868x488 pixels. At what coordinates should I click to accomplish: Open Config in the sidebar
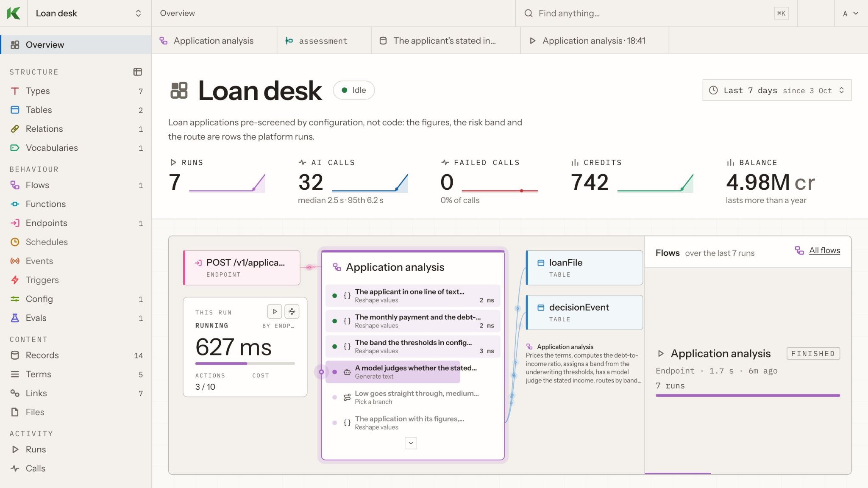tap(76, 299)
